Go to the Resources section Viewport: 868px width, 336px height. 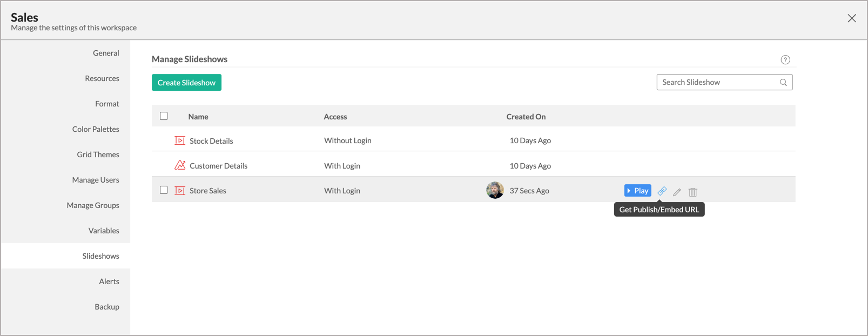tap(102, 78)
